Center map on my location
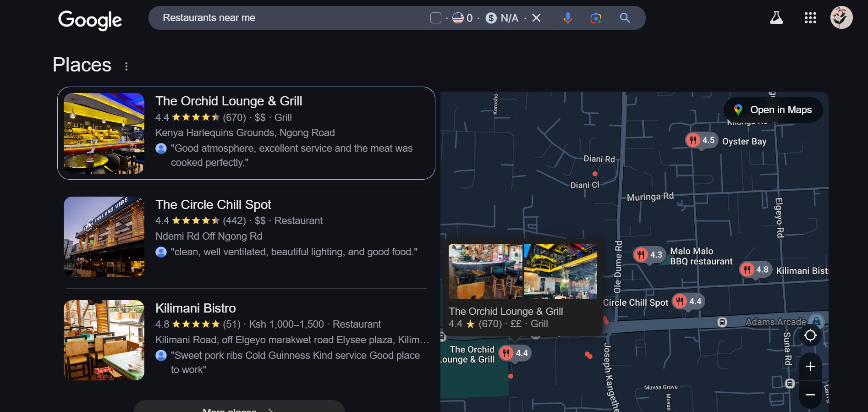Screen dimensions: 868x412 [810, 335]
